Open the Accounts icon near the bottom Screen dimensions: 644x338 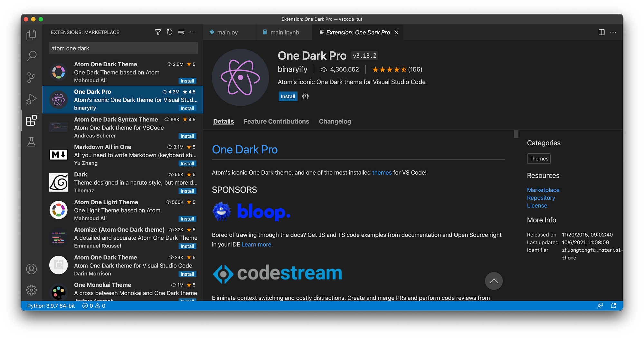31,269
